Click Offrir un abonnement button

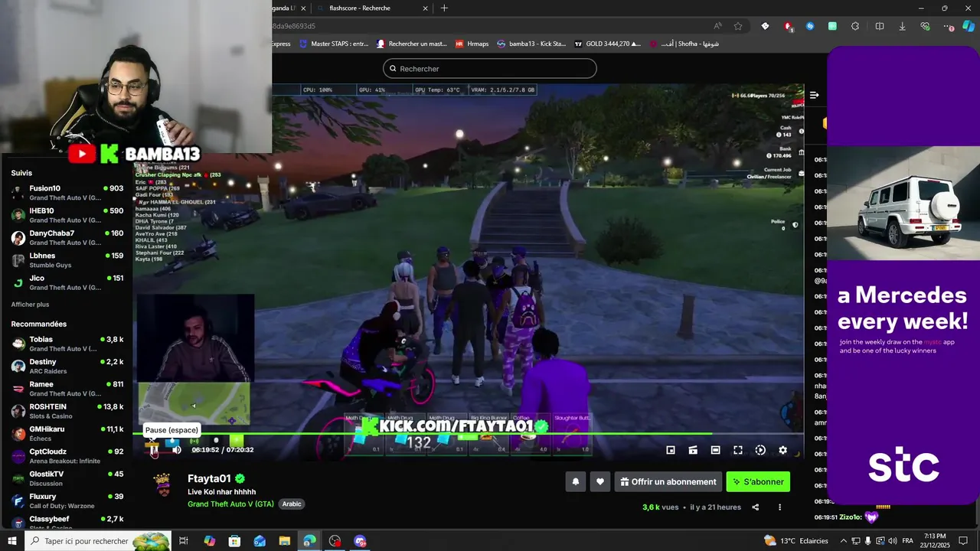(668, 482)
